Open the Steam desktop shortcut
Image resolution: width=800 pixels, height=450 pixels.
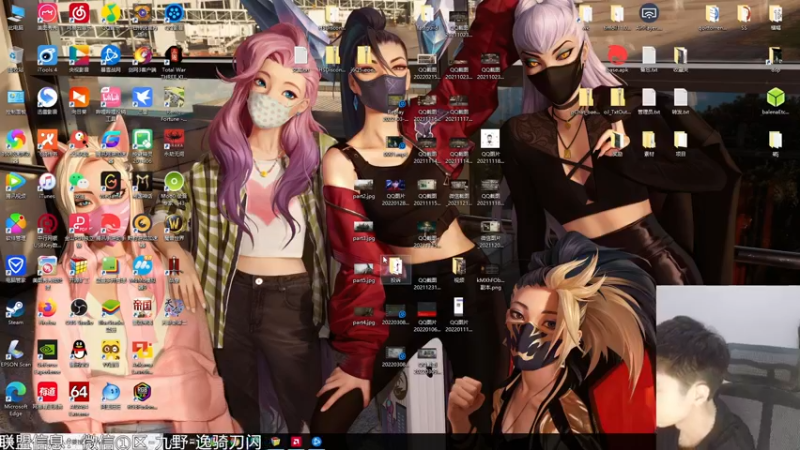[x=15, y=308]
